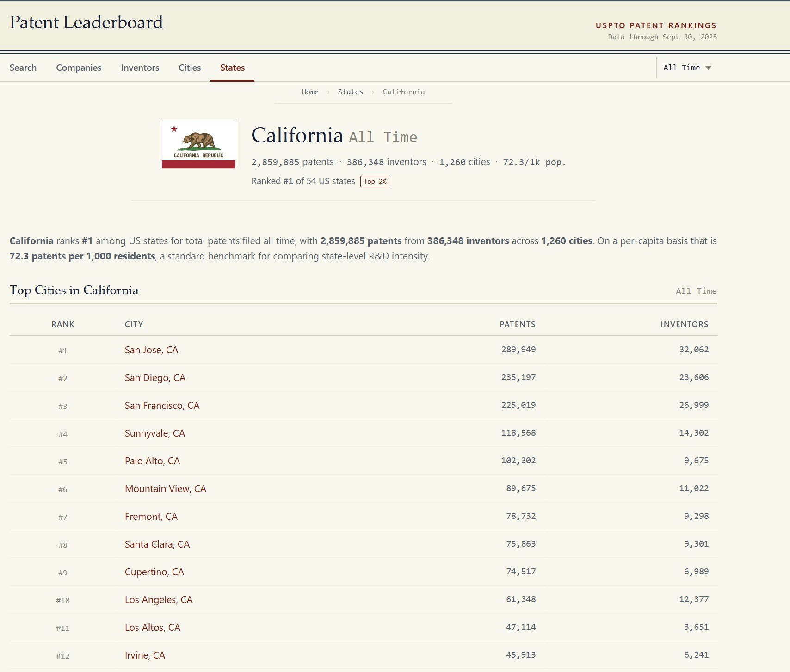Select San Francisco patent count 225,019
The width and height of the screenshot is (790, 672).
point(518,405)
